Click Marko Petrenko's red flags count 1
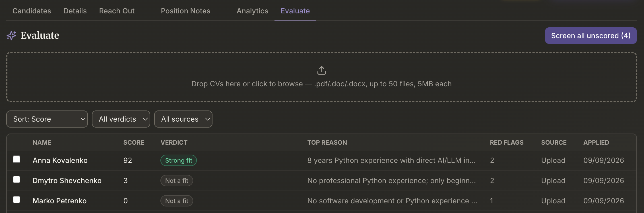This screenshot has width=644, height=213. [492, 201]
